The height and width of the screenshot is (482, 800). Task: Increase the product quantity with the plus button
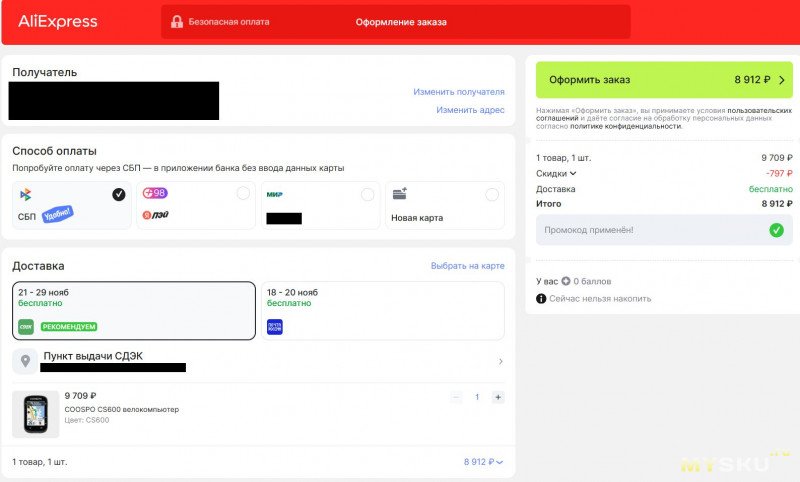[x=498, y=397]
